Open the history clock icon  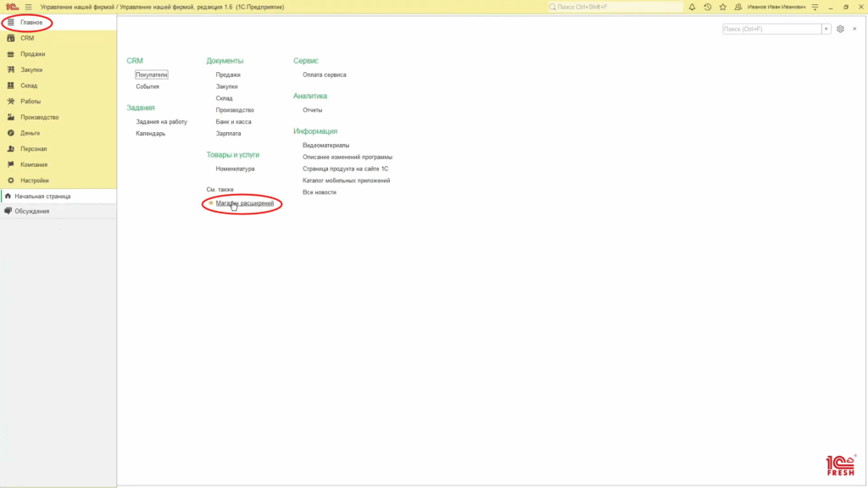(x=707, y=7)
